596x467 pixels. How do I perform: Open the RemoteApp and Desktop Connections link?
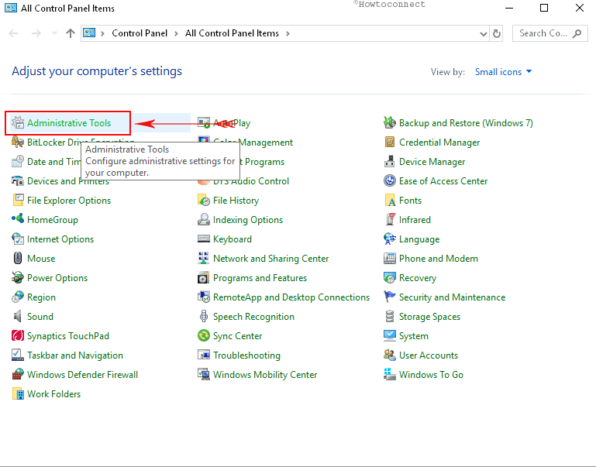tap(291, 297)
